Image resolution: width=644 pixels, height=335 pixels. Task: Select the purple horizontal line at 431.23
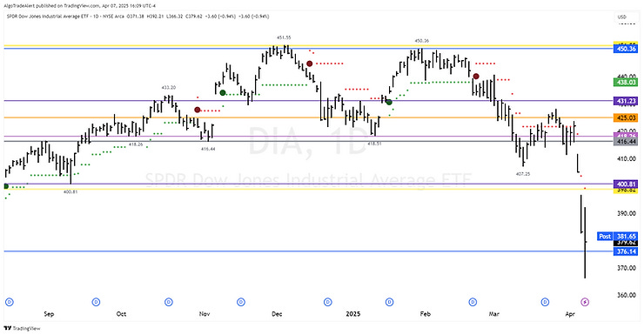coord(308,101)
